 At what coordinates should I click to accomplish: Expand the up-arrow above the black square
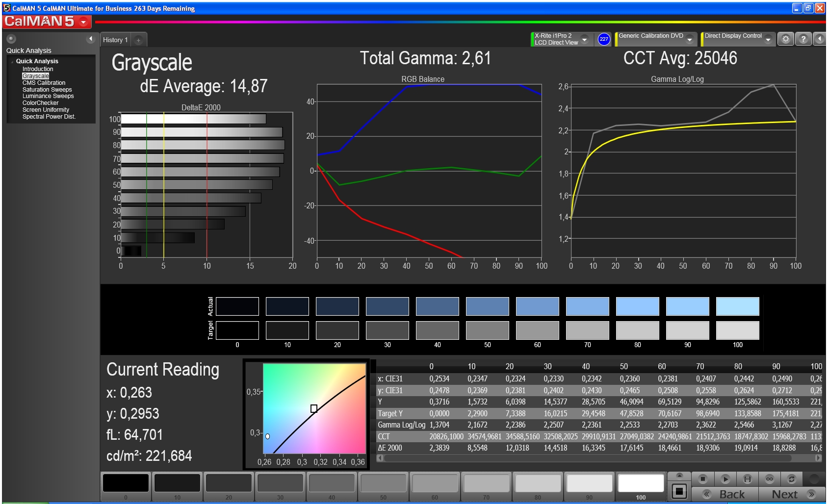pyautogui.click(x=679, y=476)
